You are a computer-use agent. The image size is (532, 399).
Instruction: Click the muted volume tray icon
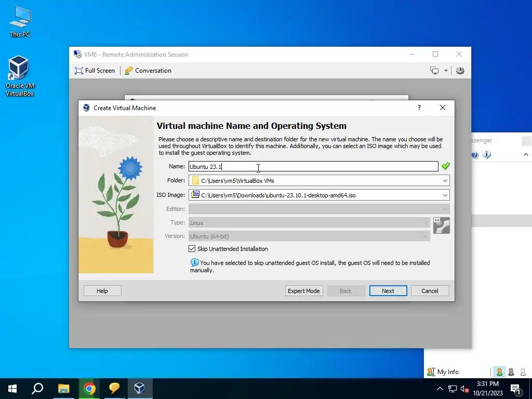pyautogui.click(x=464, y=389)
